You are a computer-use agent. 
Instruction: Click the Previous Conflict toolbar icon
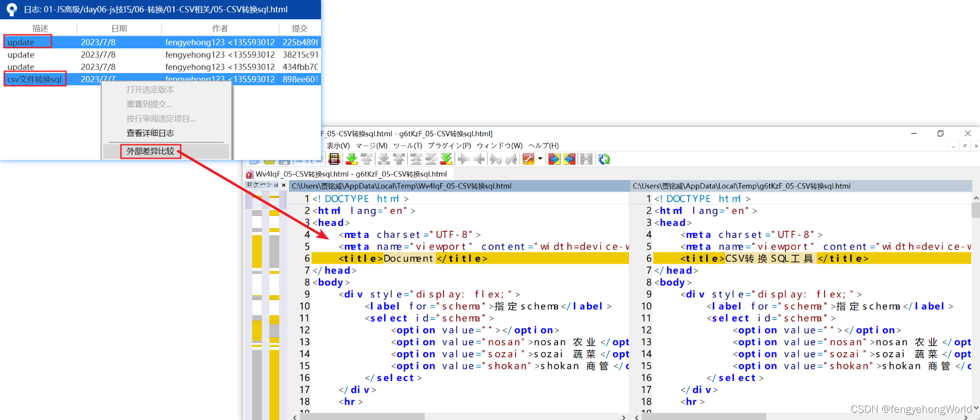click(x=399, y=159)
